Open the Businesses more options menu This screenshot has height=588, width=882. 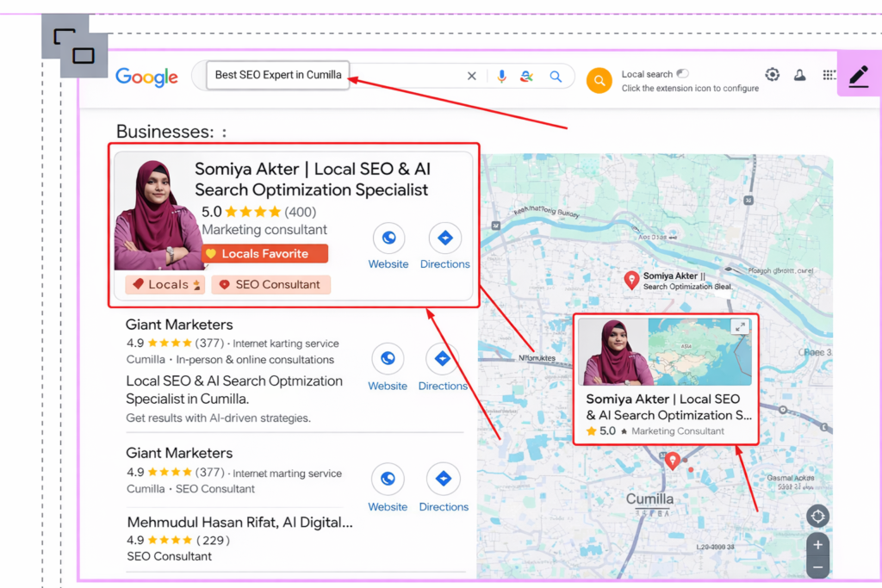click(224, 133)
